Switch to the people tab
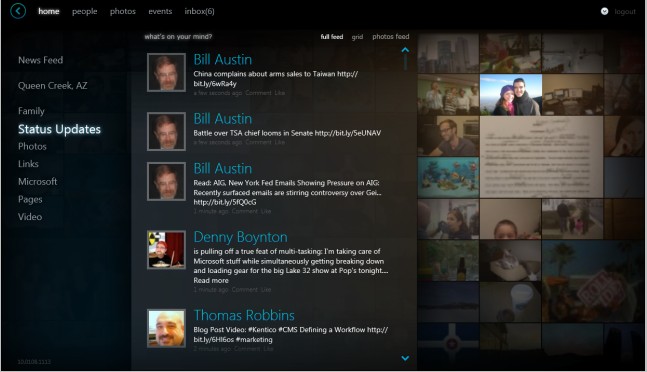The image size is (647, 372). coord(85,11)
